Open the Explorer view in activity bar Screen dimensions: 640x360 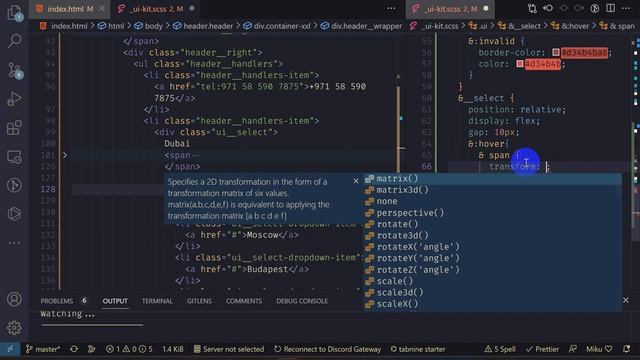pyautogui.click(x=14, y=12)
